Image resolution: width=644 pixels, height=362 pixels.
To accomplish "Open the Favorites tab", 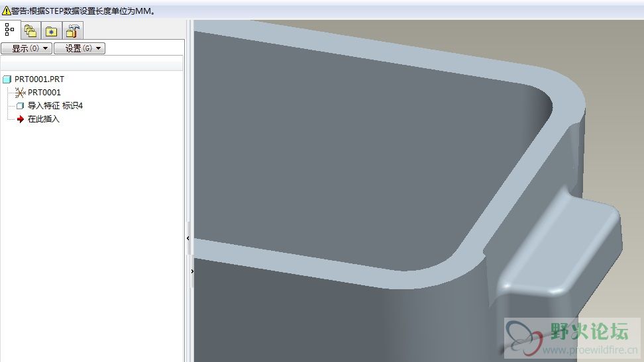I will click(x=51, y=31).
